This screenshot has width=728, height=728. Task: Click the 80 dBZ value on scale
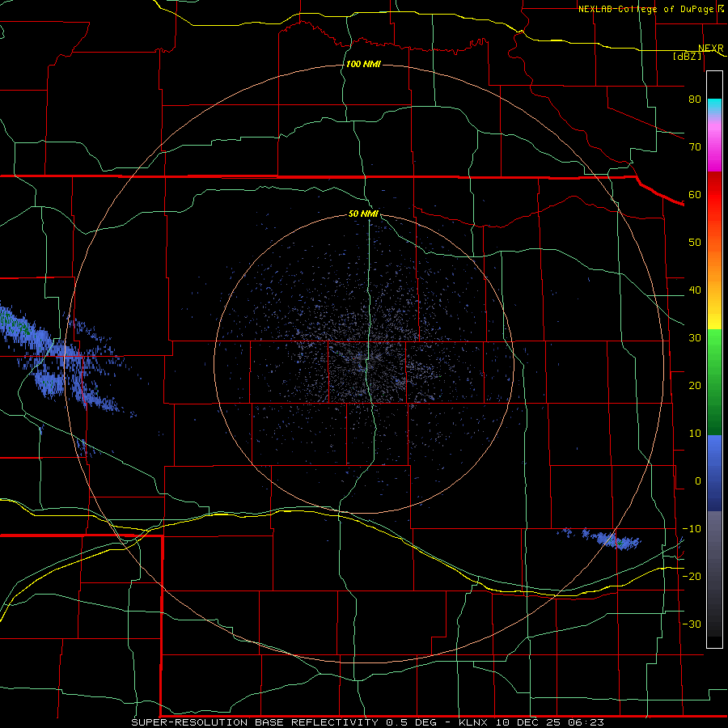(x=695, y=99)
